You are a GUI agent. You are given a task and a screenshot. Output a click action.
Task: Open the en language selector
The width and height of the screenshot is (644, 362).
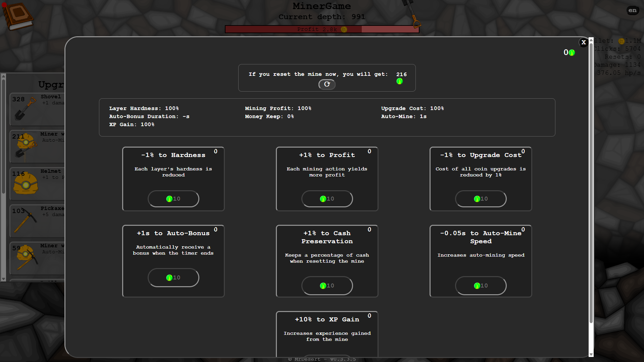(632, 10)
